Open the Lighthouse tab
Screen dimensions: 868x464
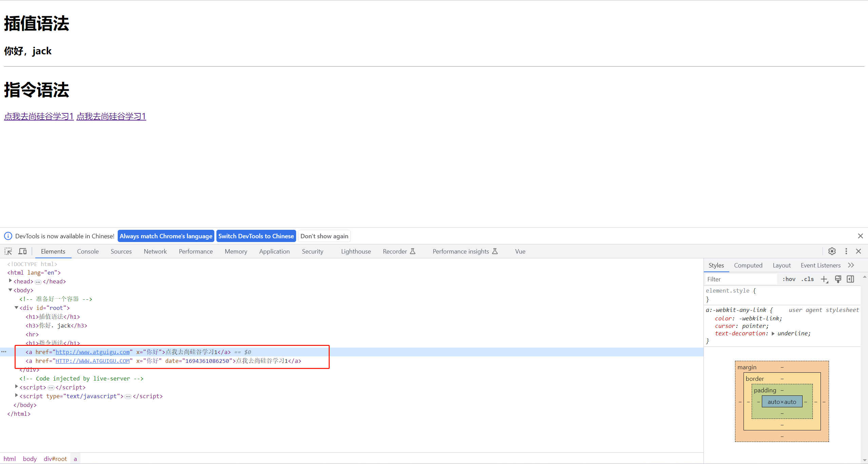[x=356, y=251]
